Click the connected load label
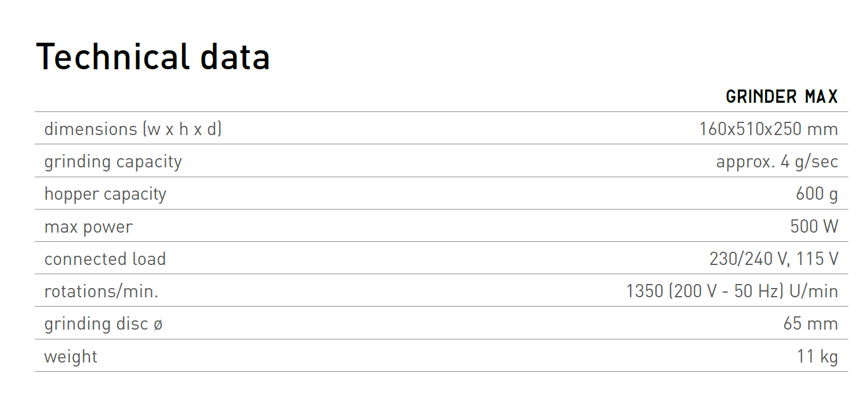The width and height of the screenshot is (868, 396). (105, 259)
